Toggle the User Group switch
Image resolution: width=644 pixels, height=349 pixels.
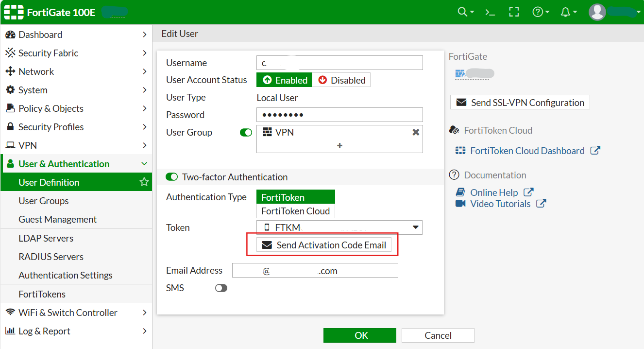(x=246, y=132)
